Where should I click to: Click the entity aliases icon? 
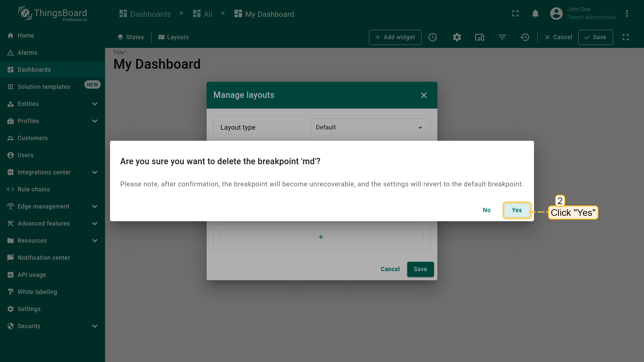coord(480,37)
